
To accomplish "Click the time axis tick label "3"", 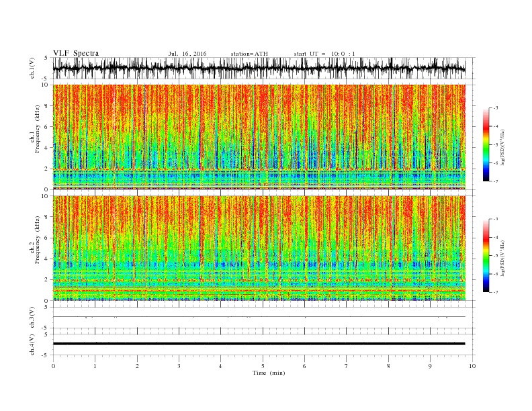I will (179, 366).
